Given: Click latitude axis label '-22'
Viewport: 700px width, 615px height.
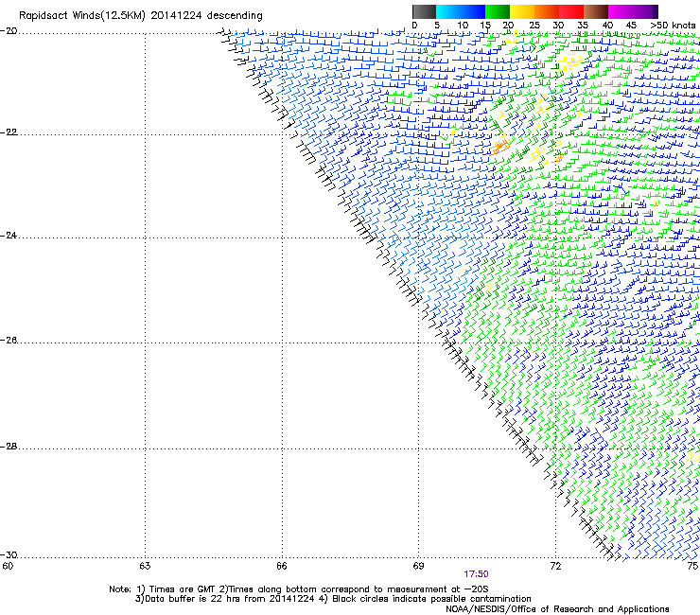Looking at the screenshot, I should pyautogui.click(x=9, y=132).
